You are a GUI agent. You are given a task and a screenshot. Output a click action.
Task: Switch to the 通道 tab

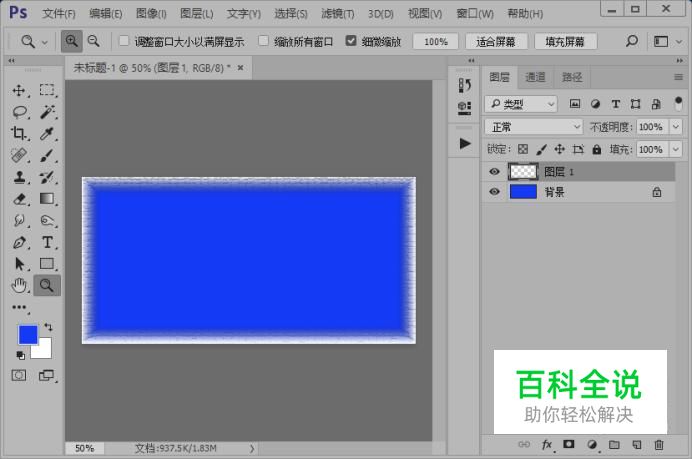click(535, 78)
